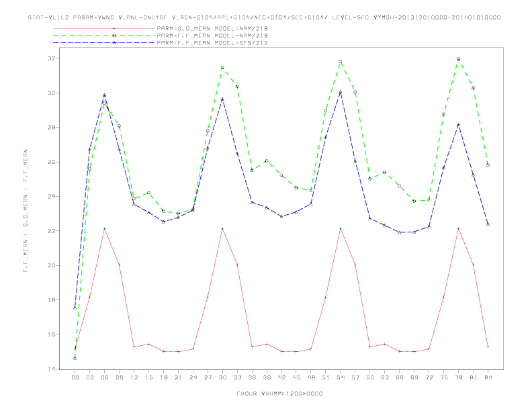Viewport: 532px width, 411px height.
Task: Click the red line peak marker at hour 54
Action: (341, 229)
